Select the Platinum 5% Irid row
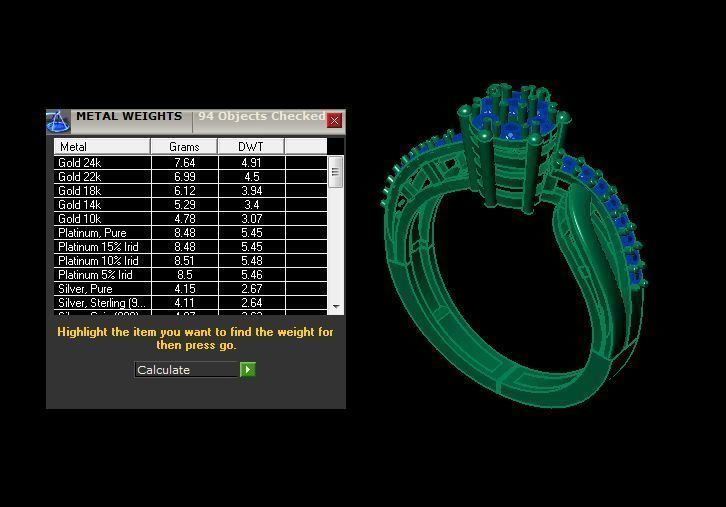726x507 pixels. pyautogui.click(x=190, y=275)
